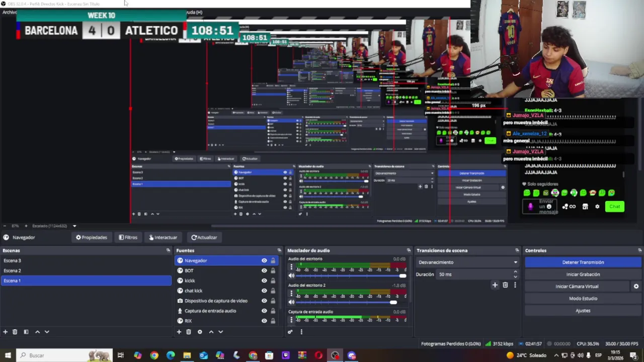The width and height of the screenshot is (644, 362).
Task: Select the Captura de entrada audio source
Action: click(x=225, y=311)
